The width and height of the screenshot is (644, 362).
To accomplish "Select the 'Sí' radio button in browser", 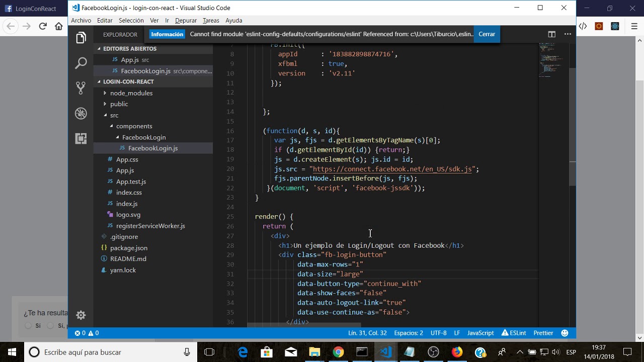I will (x=28, y=326).
